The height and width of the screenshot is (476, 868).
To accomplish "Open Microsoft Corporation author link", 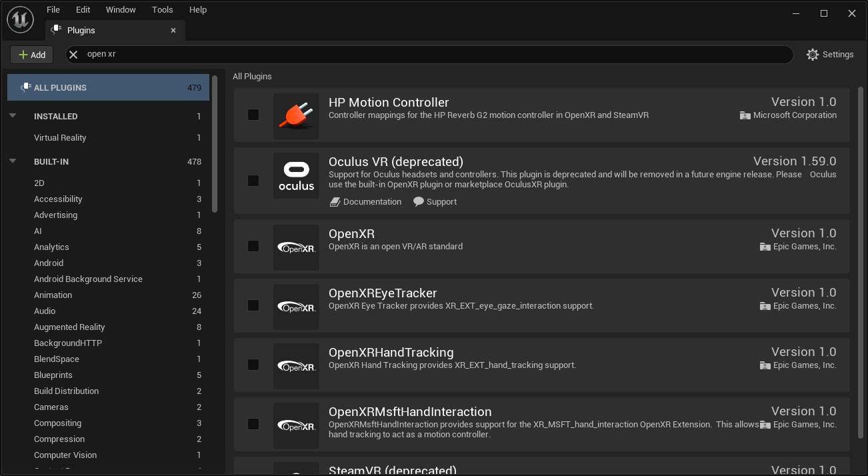I will 788,115.
